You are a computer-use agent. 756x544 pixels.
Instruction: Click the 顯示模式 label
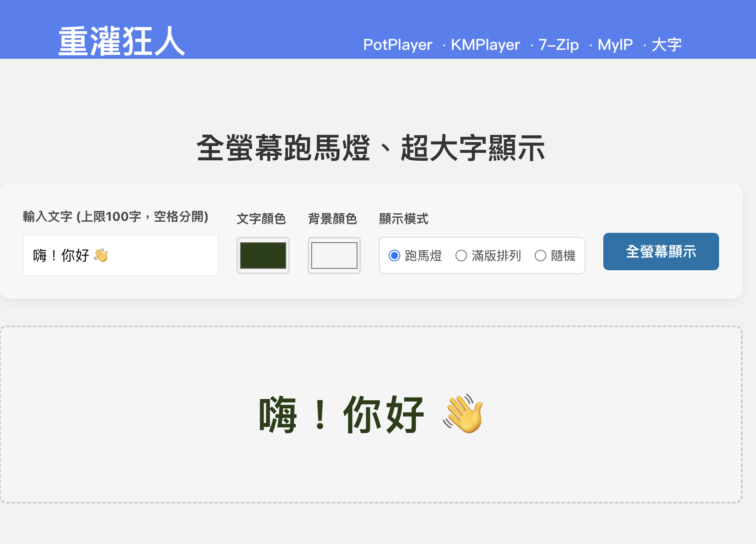pos(404,219)
